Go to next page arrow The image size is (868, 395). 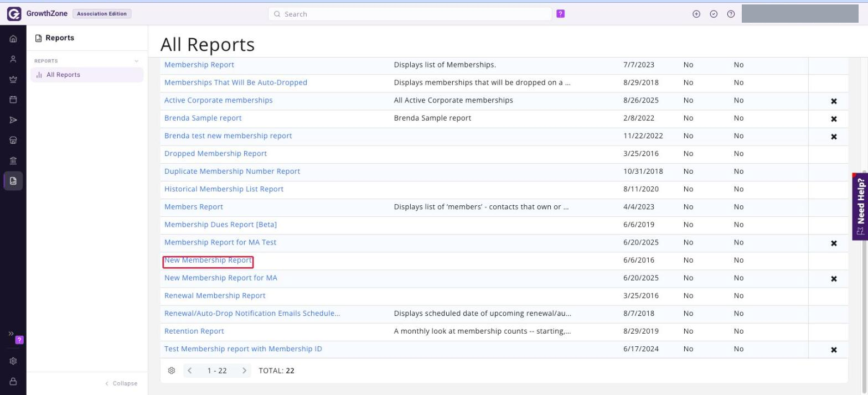click(244, 371)
